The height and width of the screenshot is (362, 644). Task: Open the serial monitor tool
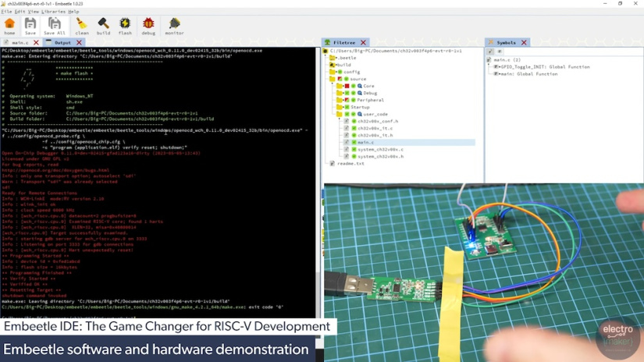point(174,26)
